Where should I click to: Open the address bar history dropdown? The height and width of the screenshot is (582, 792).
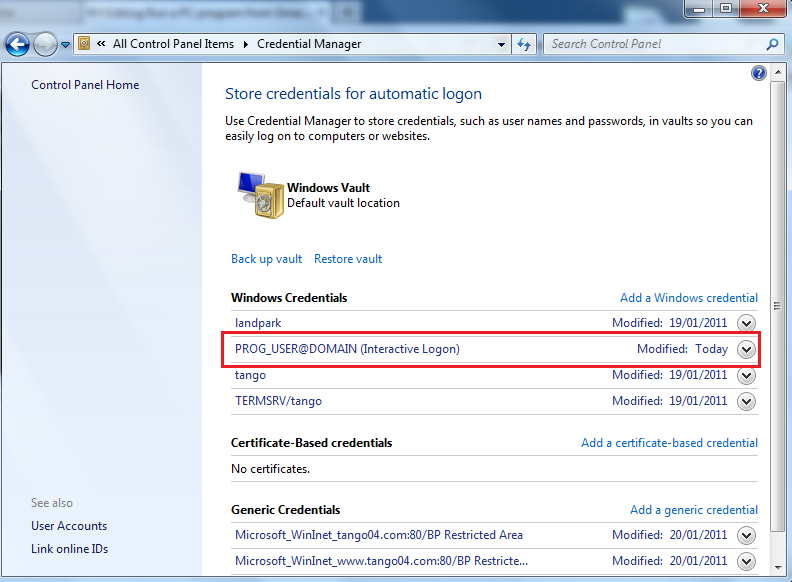click(x=502, y=44)
